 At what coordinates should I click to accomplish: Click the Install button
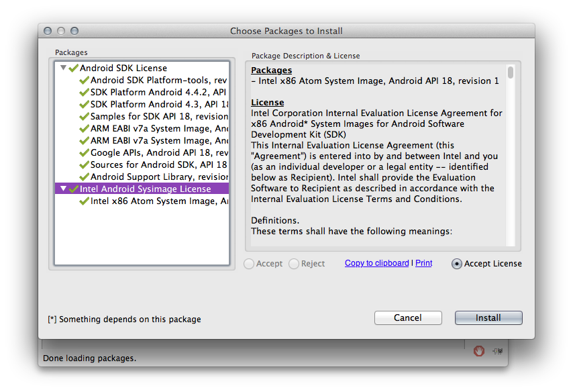tap(488, 317)
